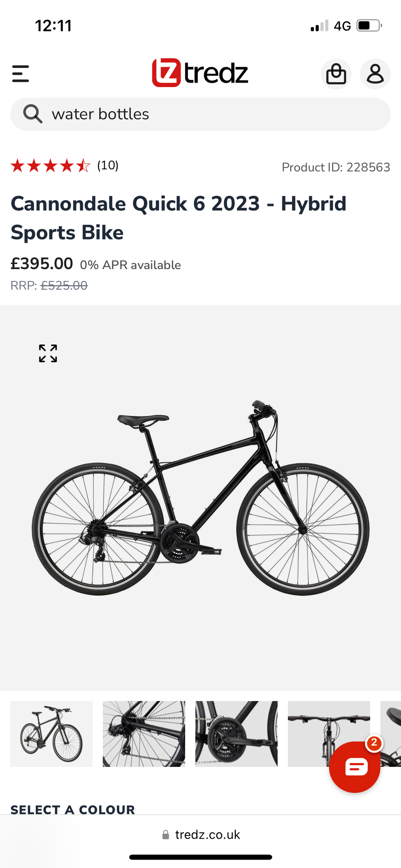
Task: Open the hamburger navigation menu
Action: tap(20, 74)
